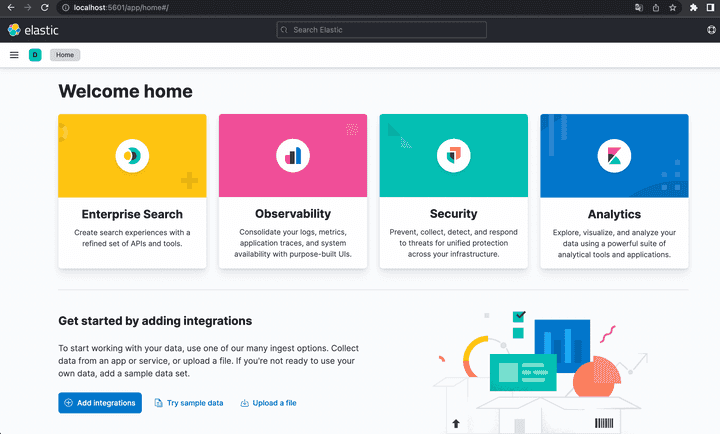Open the Observability card title

pos(293,214)
